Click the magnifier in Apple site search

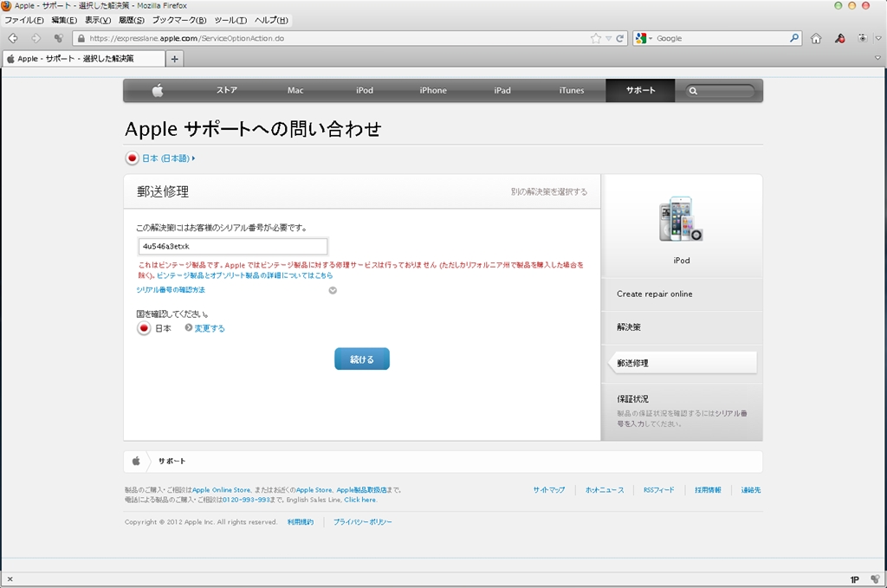pos(693,90)
